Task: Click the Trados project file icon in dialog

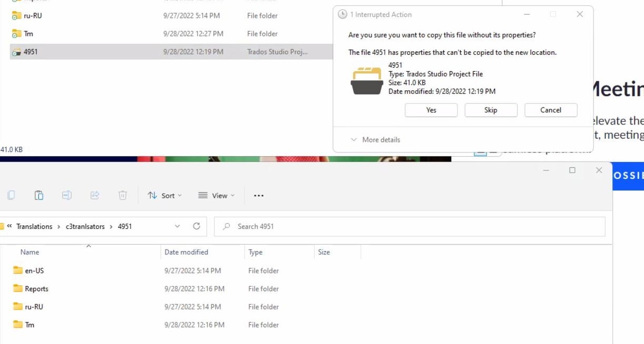Action: click(x=367, y=81)
